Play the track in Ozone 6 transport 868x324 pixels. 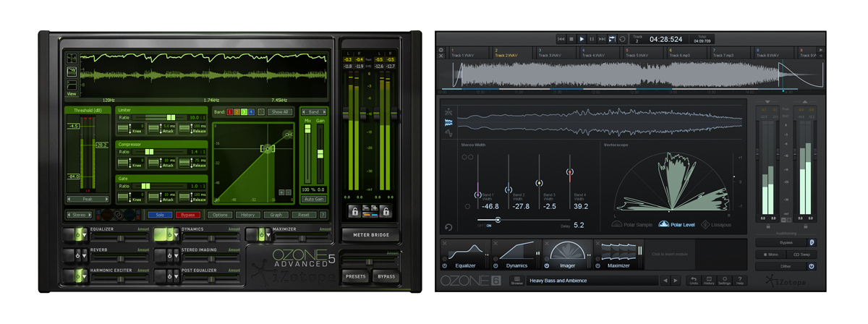point(582,39)
